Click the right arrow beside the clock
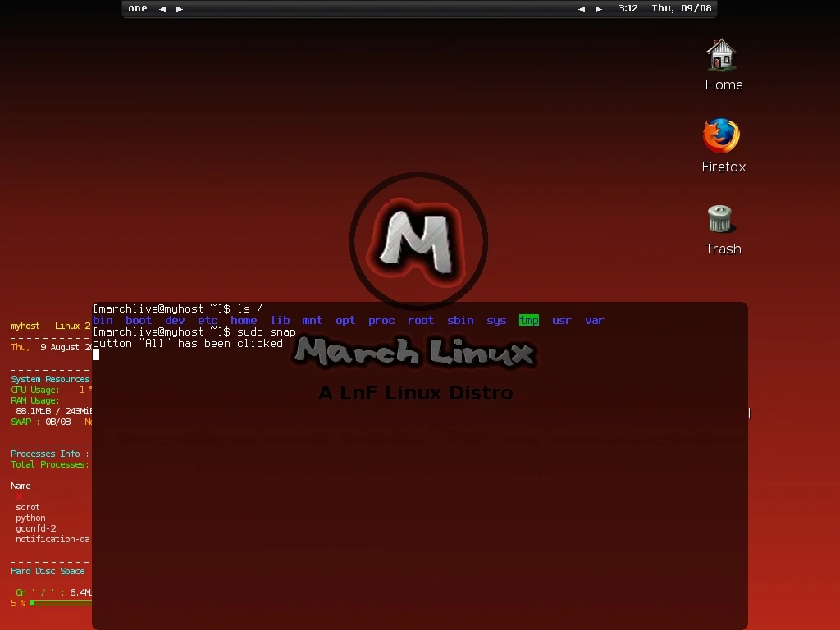The height and width of the screenshot is (630, 840). 600,8
